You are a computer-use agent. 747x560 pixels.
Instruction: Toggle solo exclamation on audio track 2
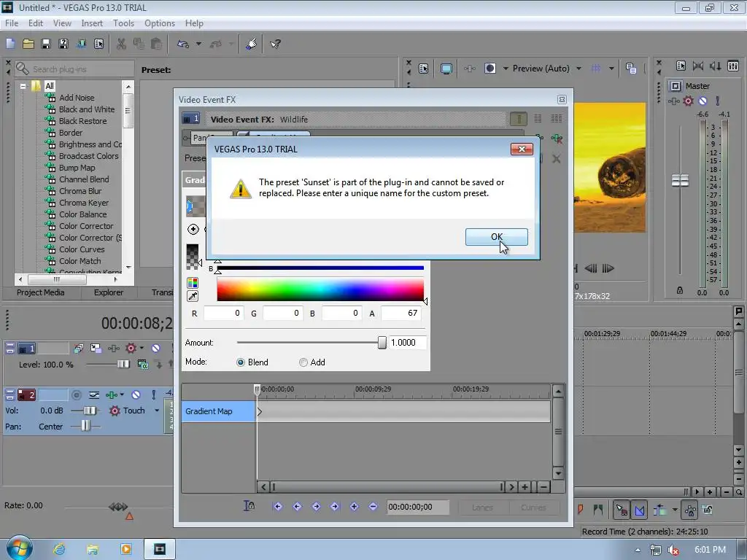[153, 394]
